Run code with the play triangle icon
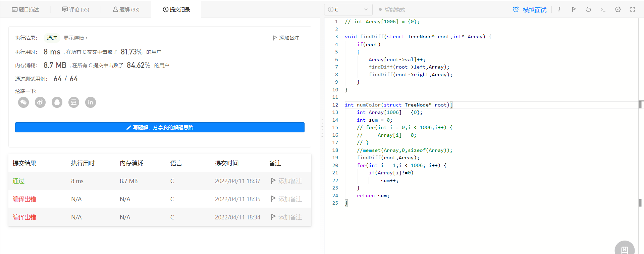The image size is (644, 254). [574, 9]
